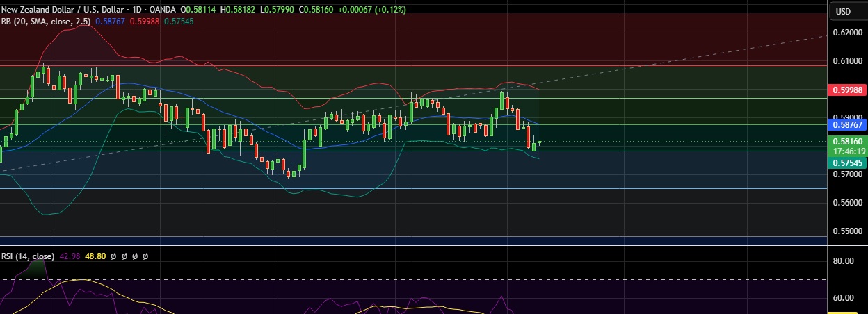Viewport: 868px width, 314px height.
Task: Click the OANDA exchange label in chart title
Action: [163, 10]
